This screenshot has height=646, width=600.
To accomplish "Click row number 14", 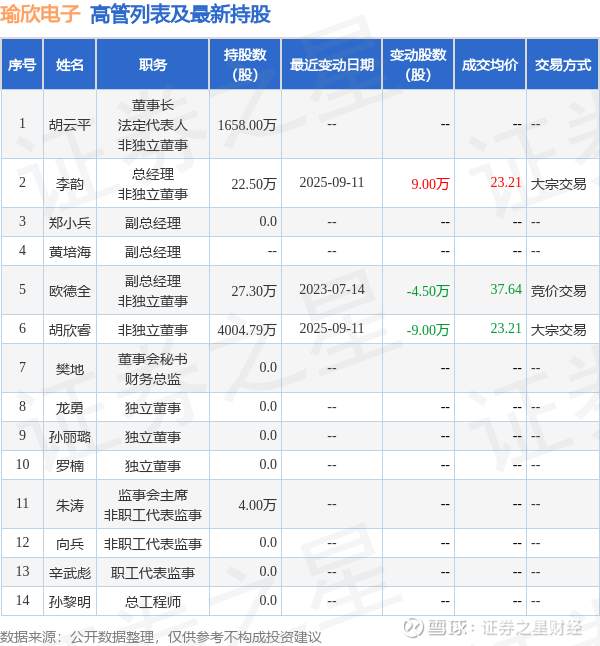I will pyautogui.click(x=22, y=600).
